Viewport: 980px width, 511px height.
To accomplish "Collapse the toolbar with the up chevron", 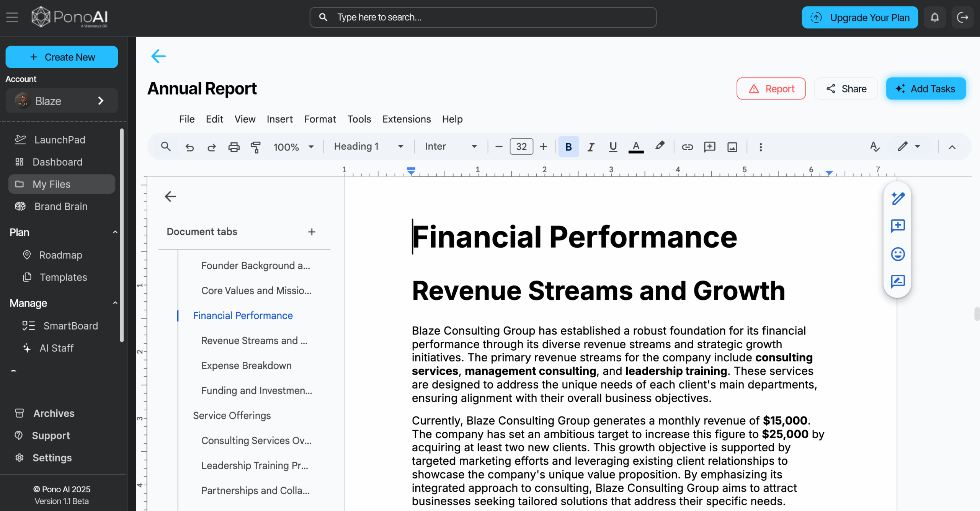I will (952, 147).
